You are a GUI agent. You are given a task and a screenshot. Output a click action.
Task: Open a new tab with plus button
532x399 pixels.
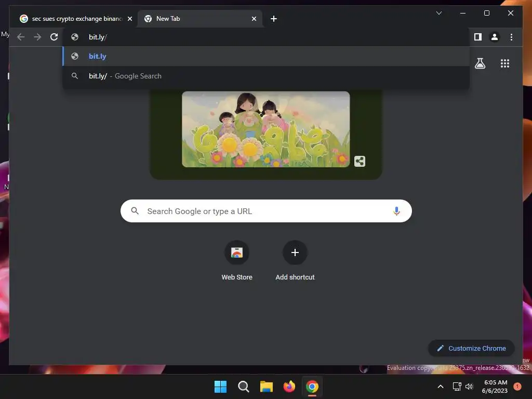(273, 19)
